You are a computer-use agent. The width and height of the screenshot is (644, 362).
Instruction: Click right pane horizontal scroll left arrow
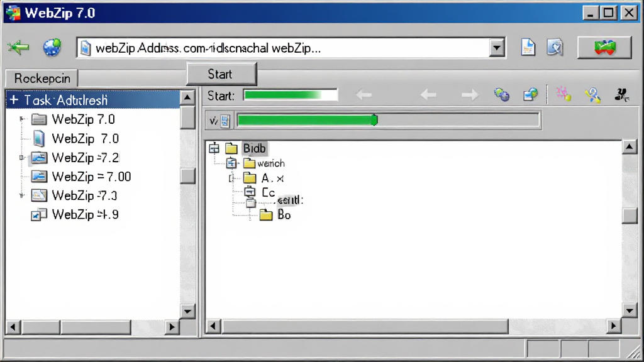[213, 326]
